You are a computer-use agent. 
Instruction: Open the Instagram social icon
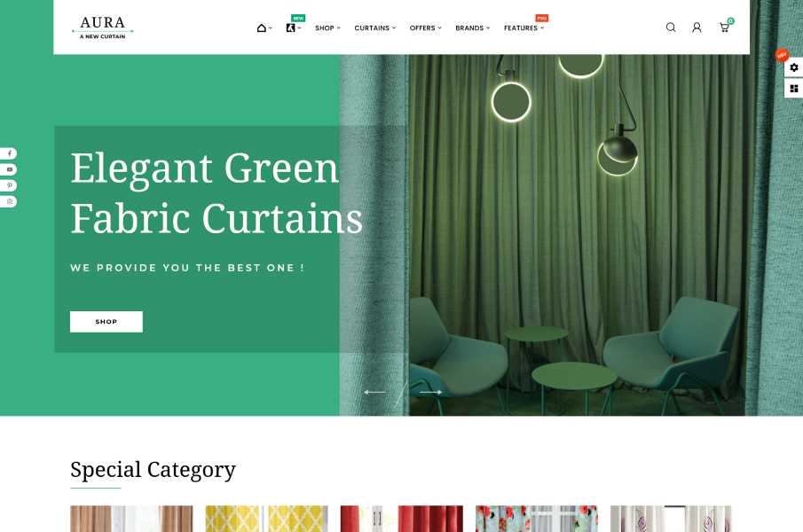[9, 201]
